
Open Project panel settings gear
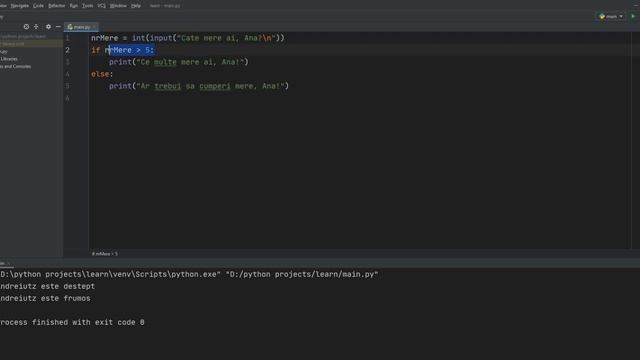pyautogui.click(x=48, y=27)
